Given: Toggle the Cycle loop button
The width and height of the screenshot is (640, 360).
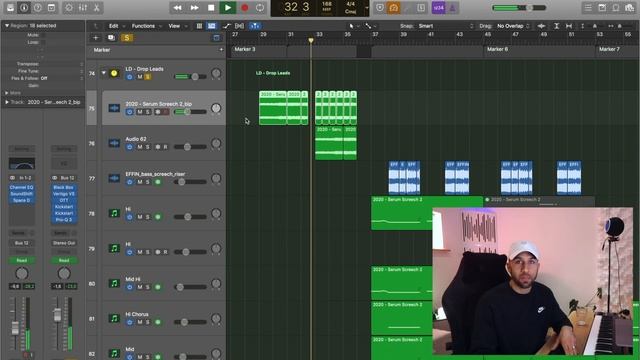Looking at the screenshot, I should 260,8.
